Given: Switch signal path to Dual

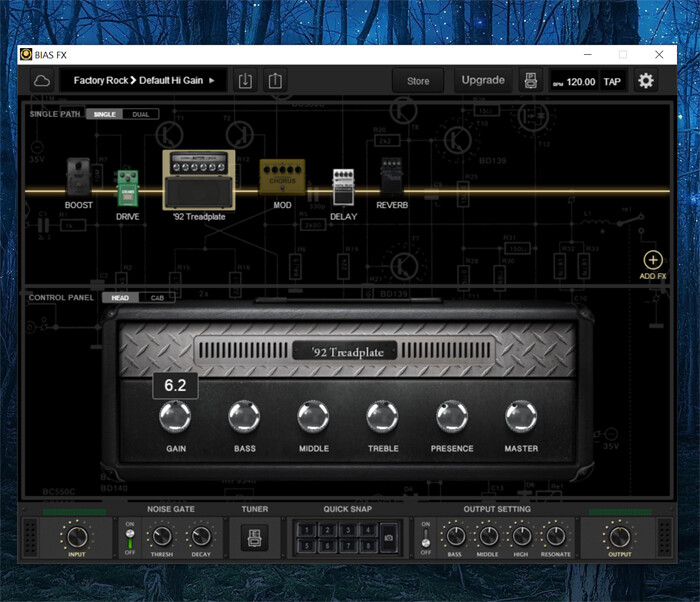Looking at the screenshot, I should (141, 114).
